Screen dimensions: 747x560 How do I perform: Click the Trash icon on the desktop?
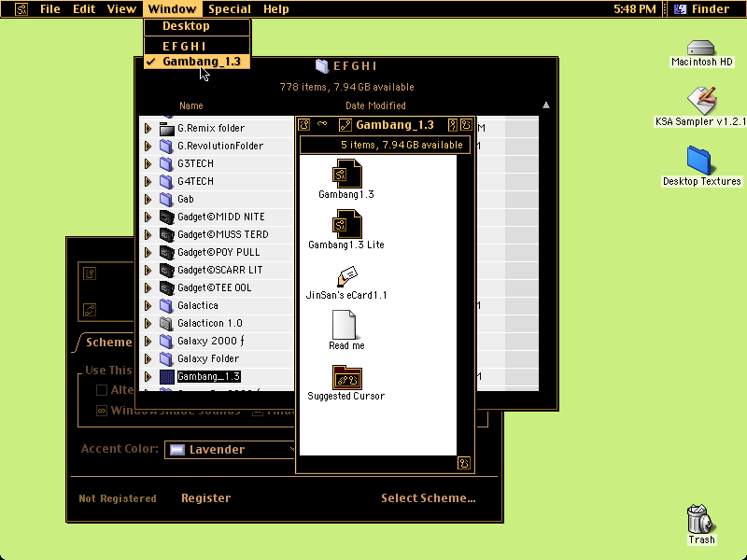tap(700, 519)
